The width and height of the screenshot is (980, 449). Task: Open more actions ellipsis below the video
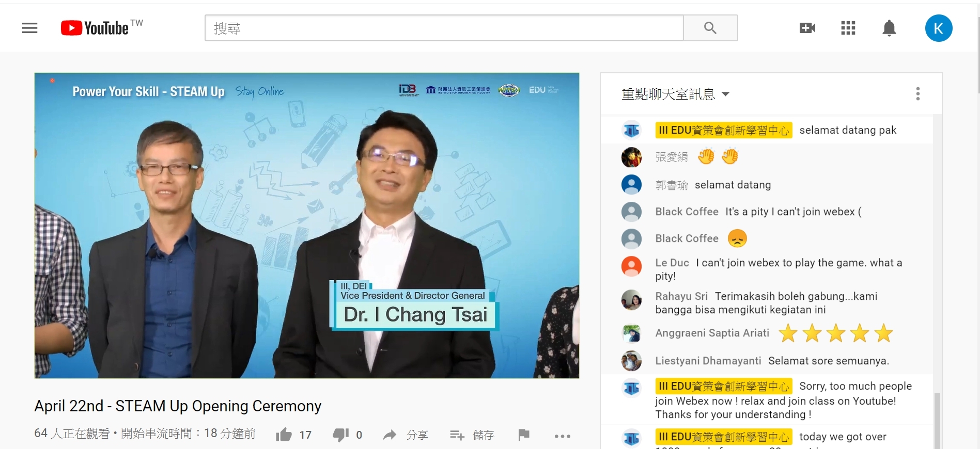pyautogui.click(x=562, y=436)
